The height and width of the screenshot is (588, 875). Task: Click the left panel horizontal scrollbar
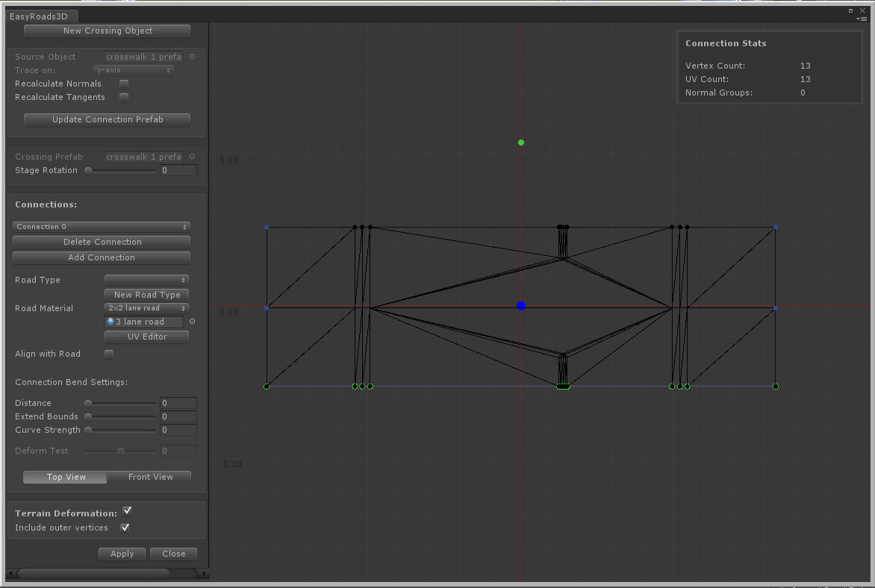coord(93,574)
